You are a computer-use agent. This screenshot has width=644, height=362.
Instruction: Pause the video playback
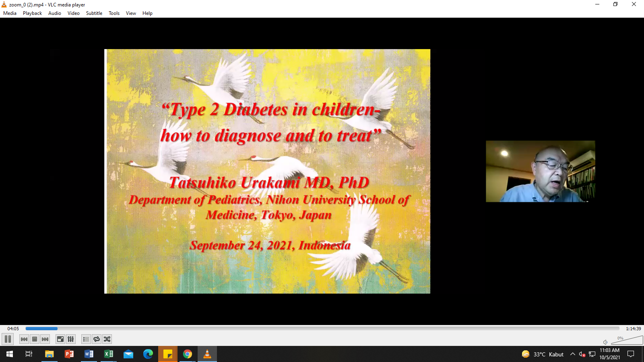(x=8, y=339)
